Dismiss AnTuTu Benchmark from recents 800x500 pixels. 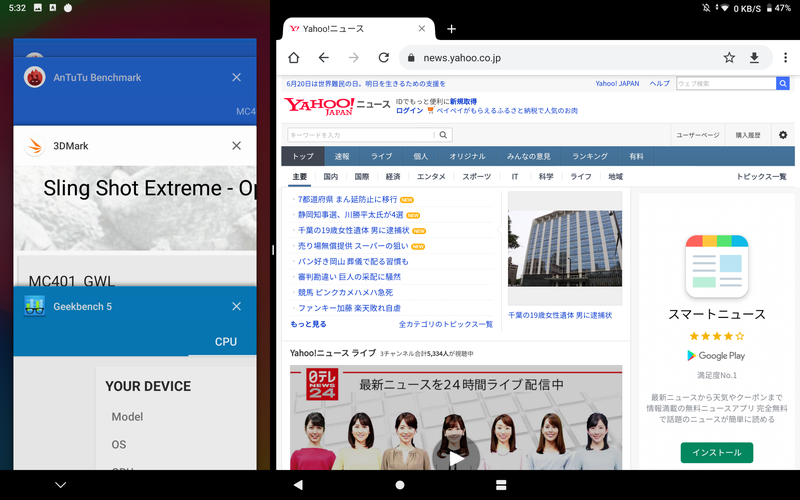coord(236,77)
